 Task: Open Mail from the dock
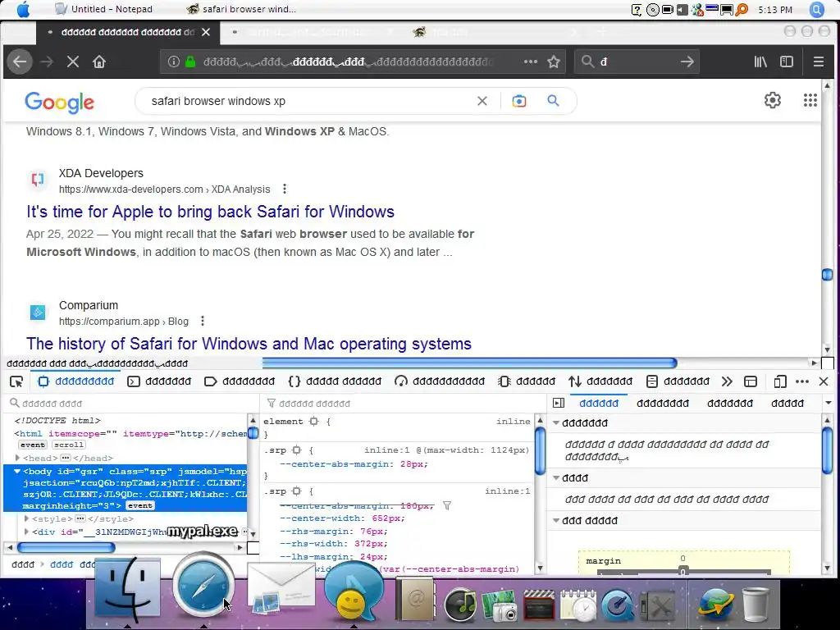(x=281, y=588)
